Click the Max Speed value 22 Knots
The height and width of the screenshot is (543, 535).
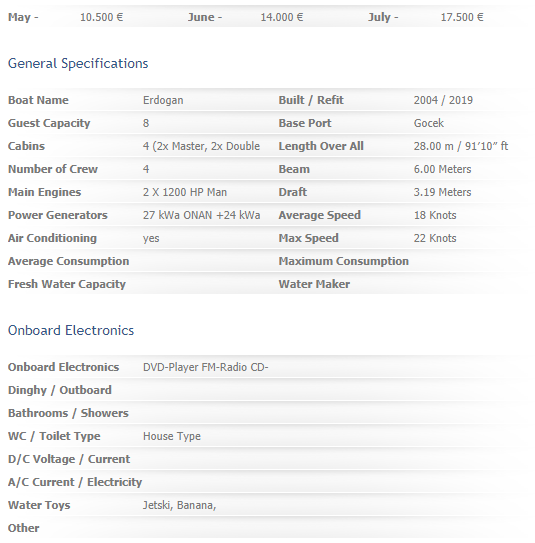(435, 238)
